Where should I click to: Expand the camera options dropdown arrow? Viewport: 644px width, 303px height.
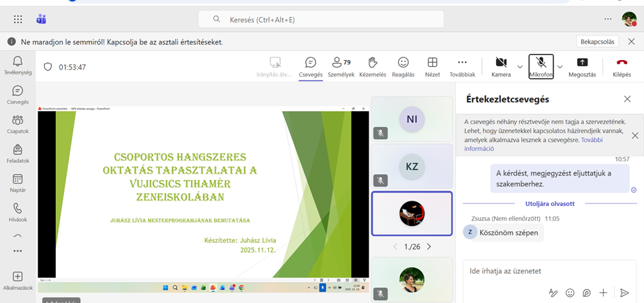pyautogui.click(x=520, y=67)
